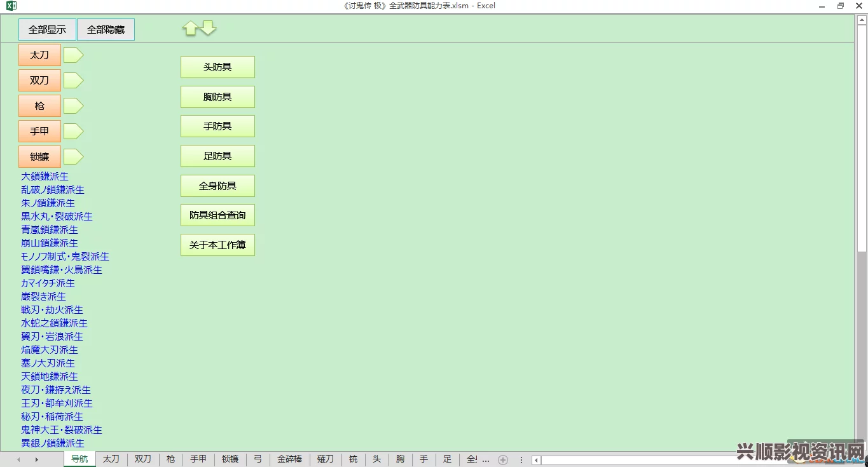Open 关于本工作簿 info button
Image resolution: width=868 pixels, height=467 pixels.
pos(217,245)
